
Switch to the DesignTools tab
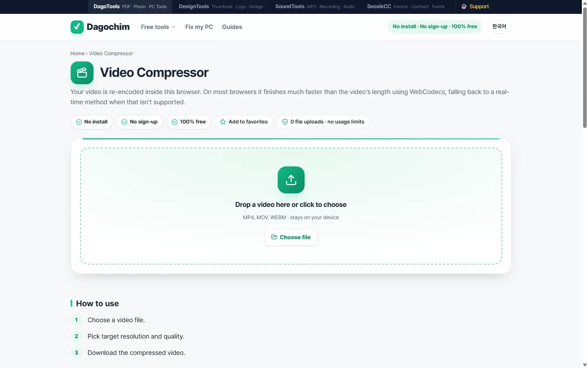click(221, 7)
